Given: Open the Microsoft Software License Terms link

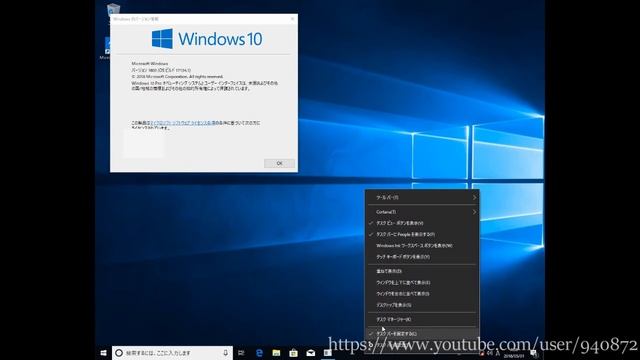Looking at the screenshot, I should [183, 123].
